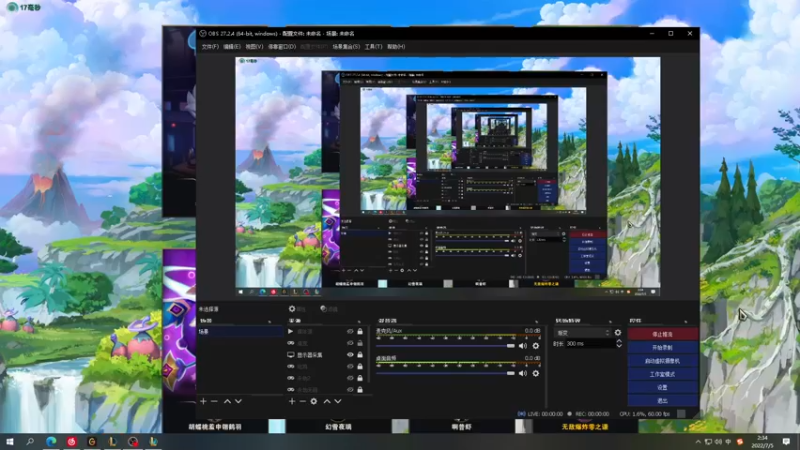Mute the 麦克风/Aux channel speaker icon
The width and height of the screenshot is (800, 450).
pos(523,346)
